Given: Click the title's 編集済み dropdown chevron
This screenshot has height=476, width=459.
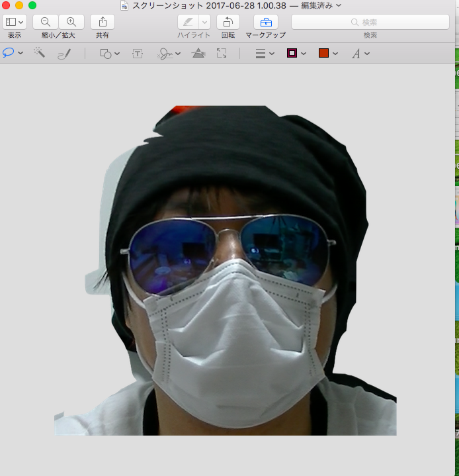Looking at the screenshot, I should pyautogui.click(x=339, y=5).
